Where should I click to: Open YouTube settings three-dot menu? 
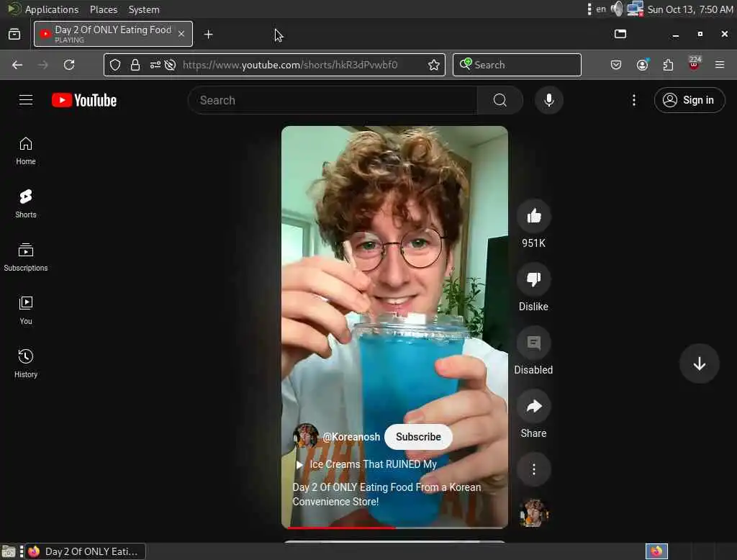[x=634, y=100]
